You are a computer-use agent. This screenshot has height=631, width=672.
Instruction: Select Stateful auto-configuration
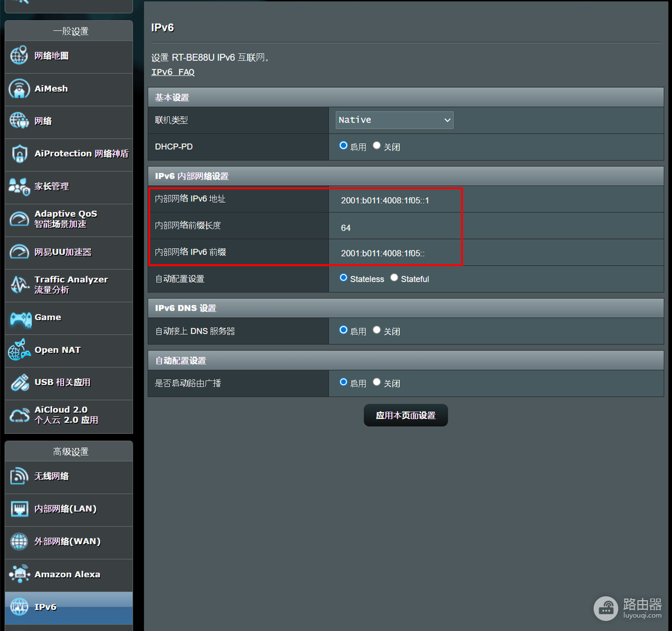pos(394,278)
